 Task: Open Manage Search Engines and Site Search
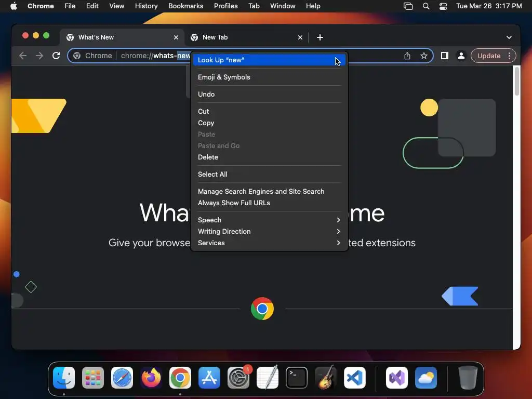click(x=270, y=191)
